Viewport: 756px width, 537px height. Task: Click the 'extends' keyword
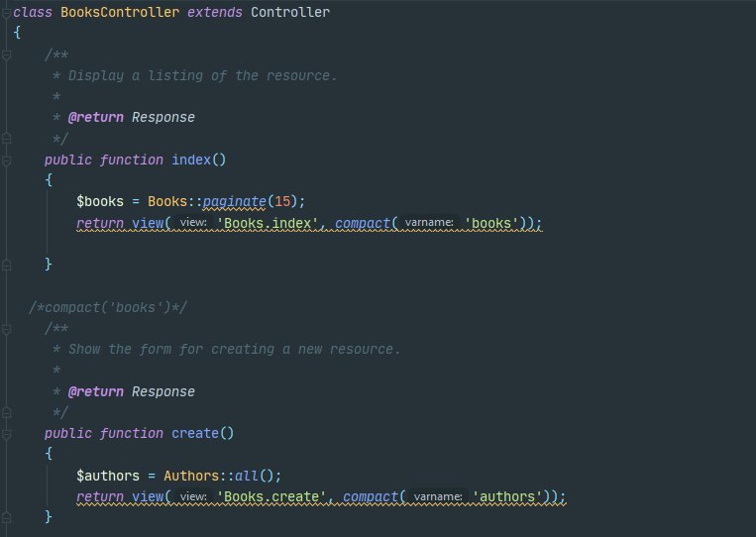pyautogui.click(x=215, y=12)
